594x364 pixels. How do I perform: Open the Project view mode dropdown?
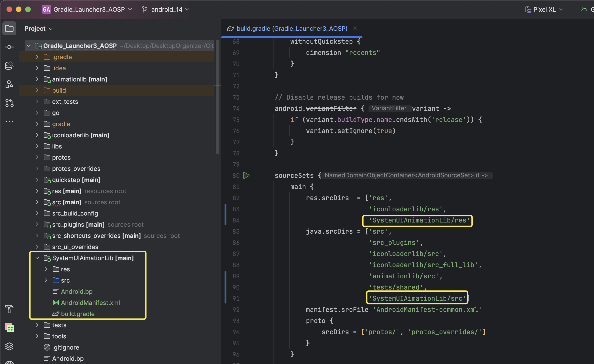pos(39,28)
